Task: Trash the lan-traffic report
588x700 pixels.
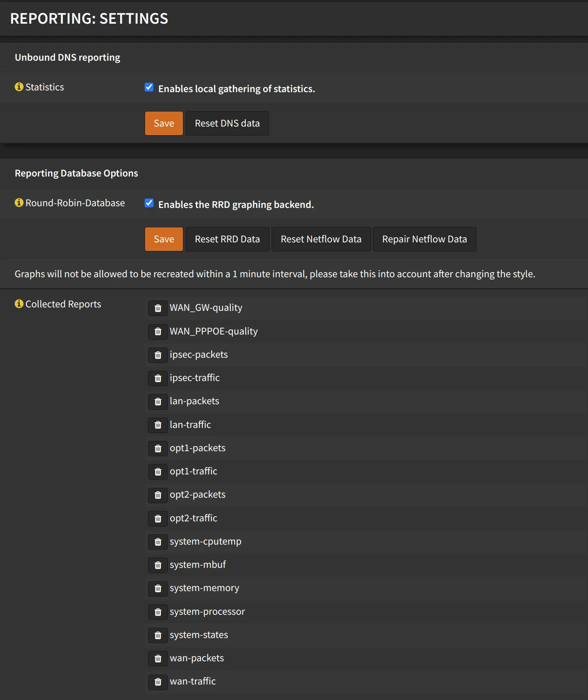Action: (158, 425)
